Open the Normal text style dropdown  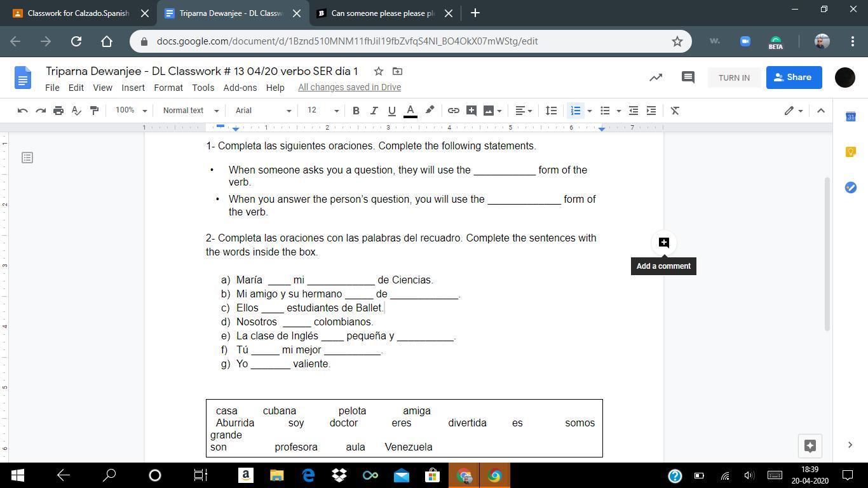[x=190, y=111]
